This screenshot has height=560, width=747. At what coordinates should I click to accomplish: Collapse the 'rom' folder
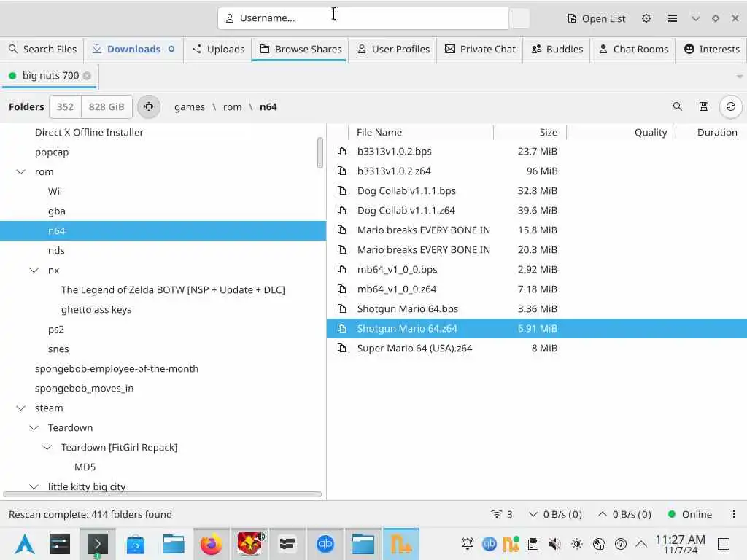click(x=20, y=172)
